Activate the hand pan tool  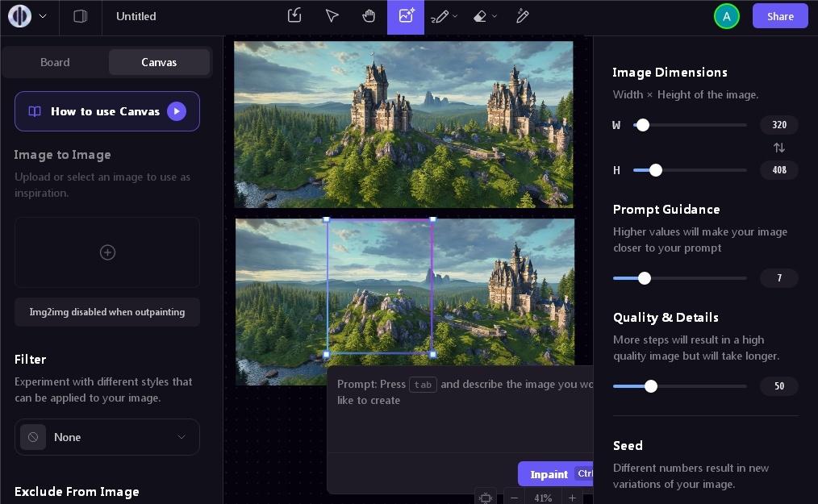(369, 16)
